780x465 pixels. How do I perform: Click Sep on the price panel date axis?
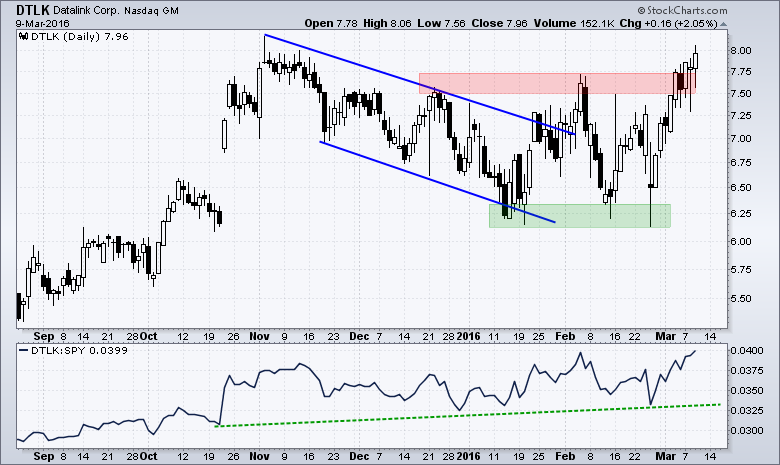pos(44,337)
